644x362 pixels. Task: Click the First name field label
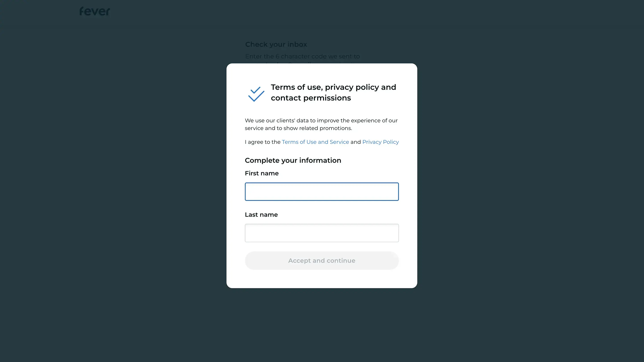pos(261,173)
